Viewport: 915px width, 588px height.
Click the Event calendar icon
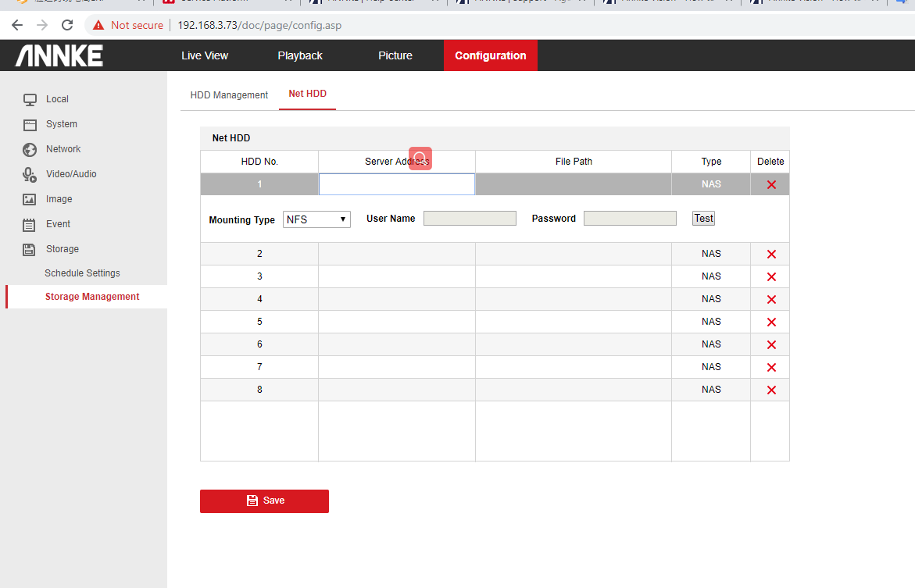pyautogui.click(x=30, y=225)
